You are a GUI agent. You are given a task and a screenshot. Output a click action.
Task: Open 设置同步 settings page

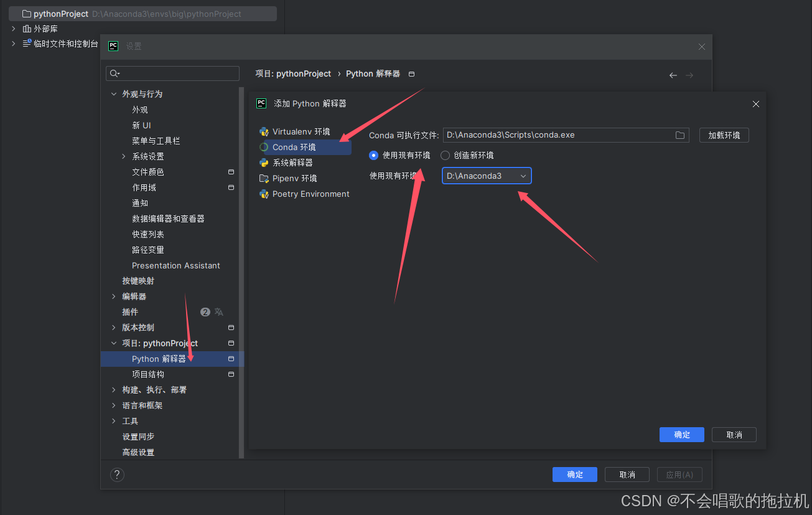(x=138, y=437)
